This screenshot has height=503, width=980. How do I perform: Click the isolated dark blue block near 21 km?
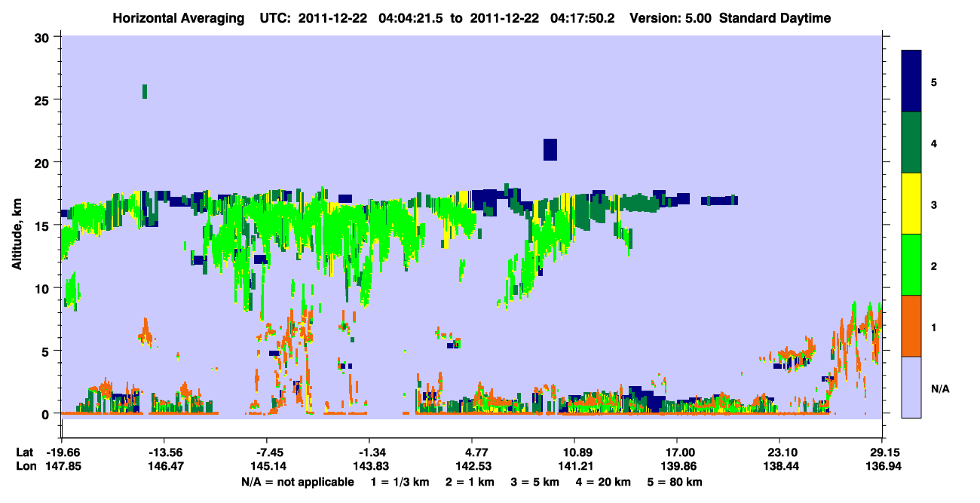tap(550, 149)
